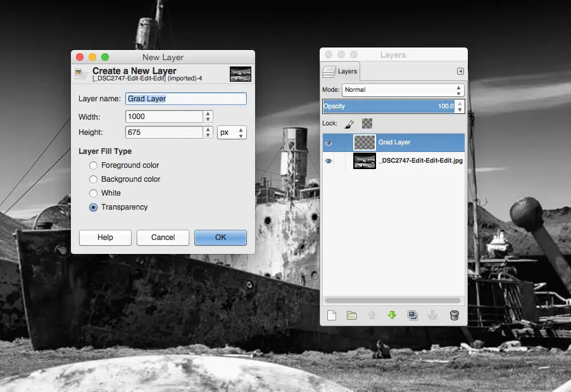The height and width of the screenshot is (392, 571).
Task: Click the Width value field
Action: coord(164,117)
